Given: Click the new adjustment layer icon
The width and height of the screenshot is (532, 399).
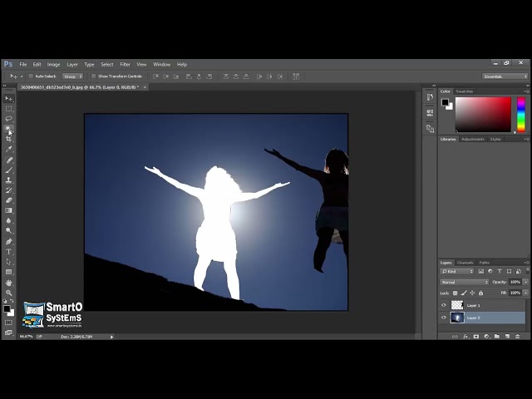Looking at the screenshot, I should pyautogui.click(x=486, y=336).
